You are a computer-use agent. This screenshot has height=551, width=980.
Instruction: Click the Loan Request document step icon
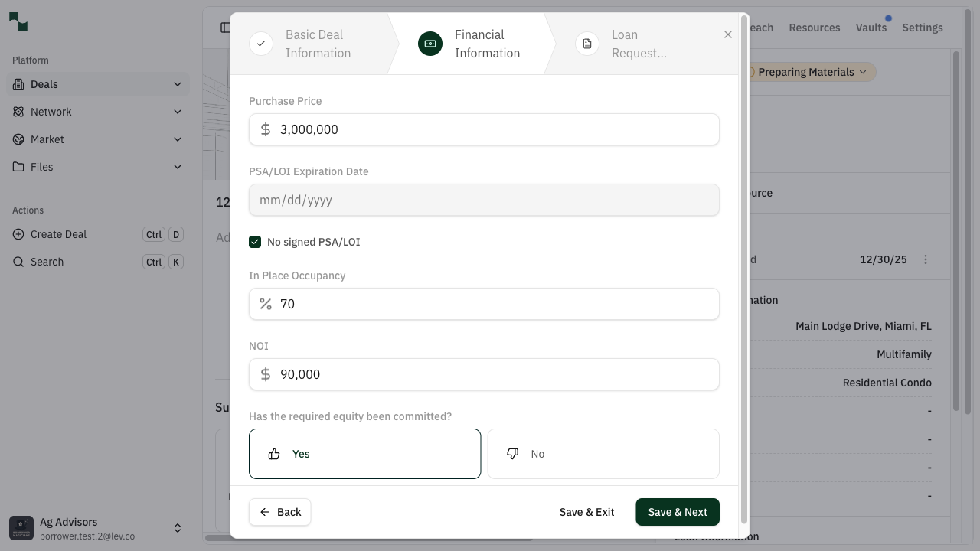click(x=586, y=44)
